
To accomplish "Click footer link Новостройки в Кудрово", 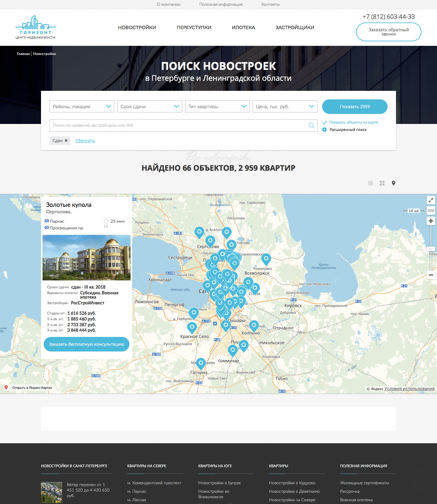I will click(x=292, y=483).
